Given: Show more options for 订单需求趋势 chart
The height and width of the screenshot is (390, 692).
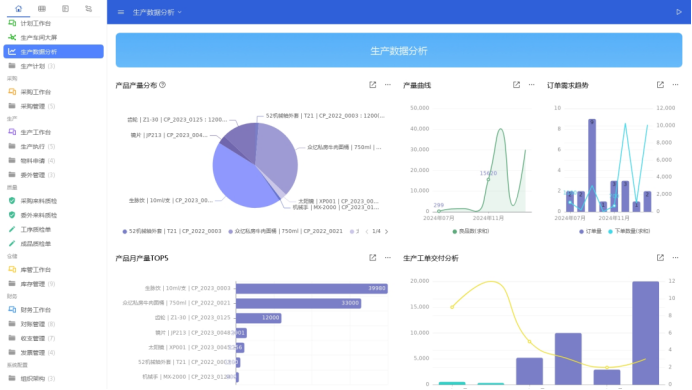Looking at the screenshot, I should coord(675,85).
